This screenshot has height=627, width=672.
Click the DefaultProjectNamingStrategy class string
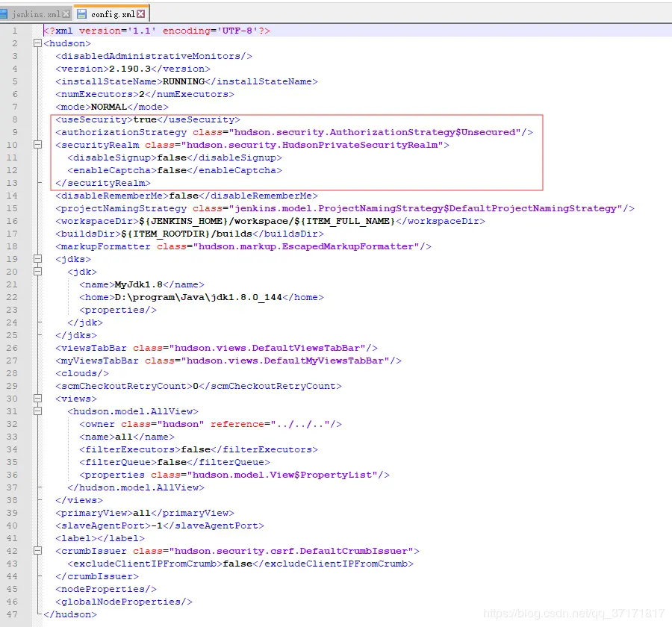pos(426,209)
